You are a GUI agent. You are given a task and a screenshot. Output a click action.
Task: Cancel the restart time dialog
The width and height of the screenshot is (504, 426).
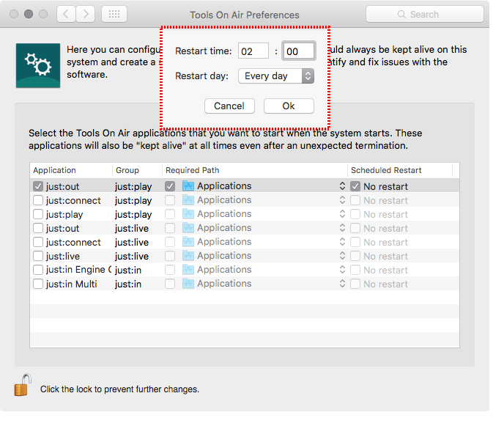coord(229,106)
